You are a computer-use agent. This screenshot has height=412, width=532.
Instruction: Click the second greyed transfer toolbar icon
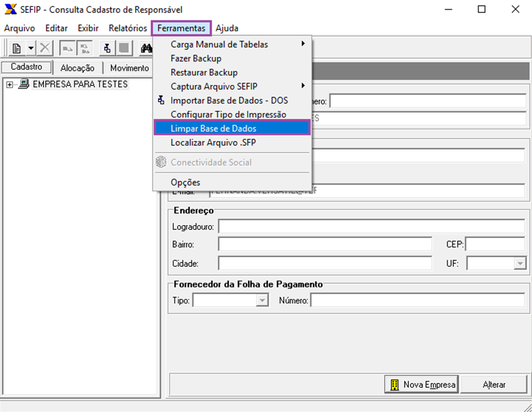click(x=85, y=49)
